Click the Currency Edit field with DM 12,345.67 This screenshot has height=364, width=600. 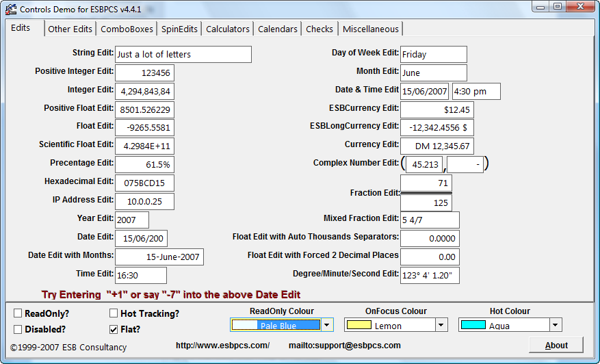click(x=437, y=146)
